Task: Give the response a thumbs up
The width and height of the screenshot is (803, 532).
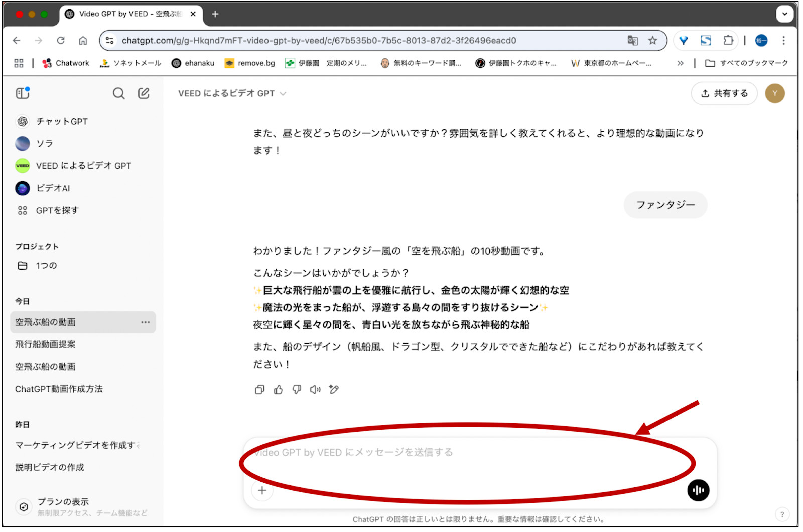Action: [x=278, y=390]
